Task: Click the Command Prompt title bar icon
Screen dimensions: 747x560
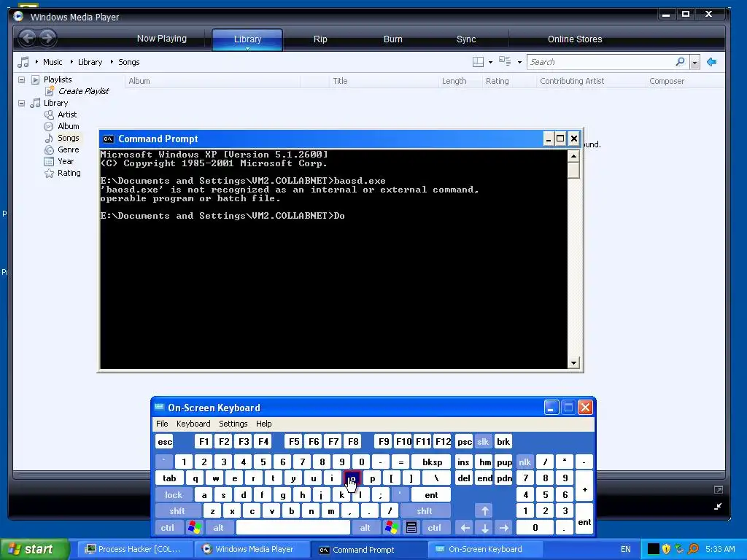Action: [109, 139]
